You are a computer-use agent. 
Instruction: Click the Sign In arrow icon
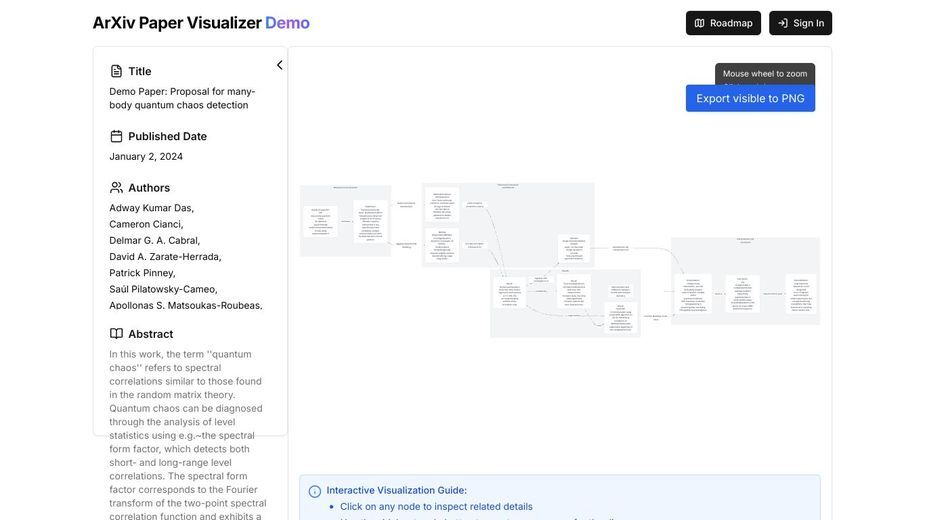783,23
